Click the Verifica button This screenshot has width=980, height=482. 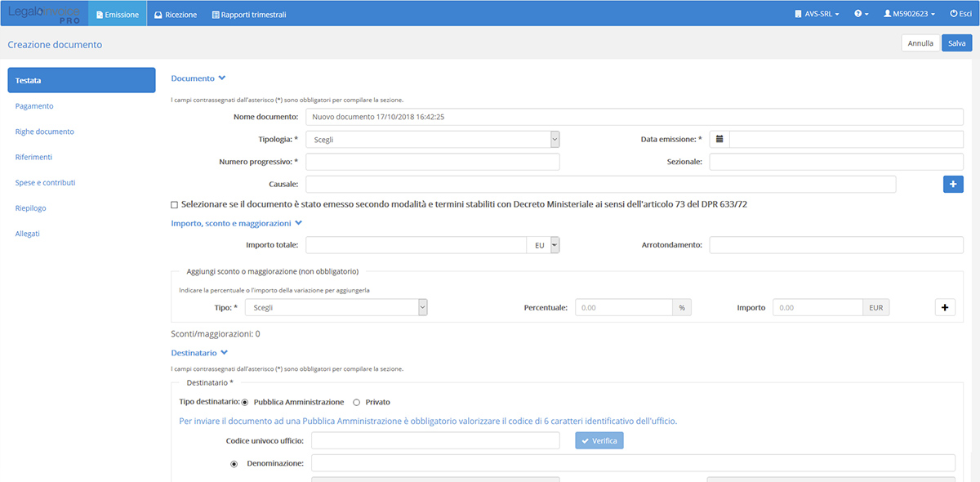pyautogui.click(x=599, y=441)
